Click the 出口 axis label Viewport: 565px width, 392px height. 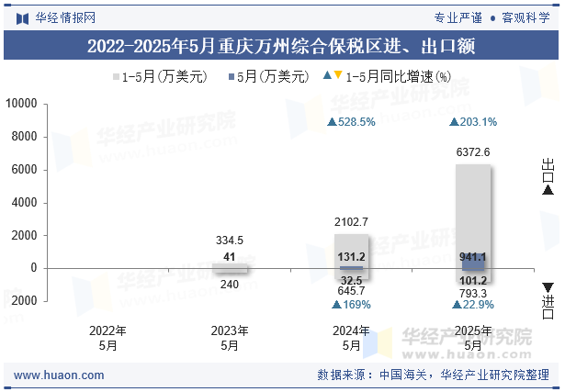click(548, 171)
